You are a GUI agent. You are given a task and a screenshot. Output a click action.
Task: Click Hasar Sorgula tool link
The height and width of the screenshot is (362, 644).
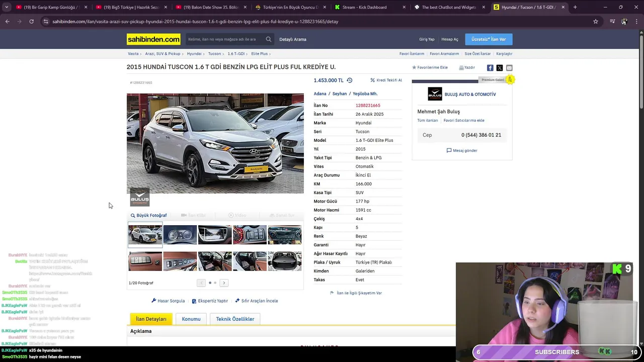168,301
